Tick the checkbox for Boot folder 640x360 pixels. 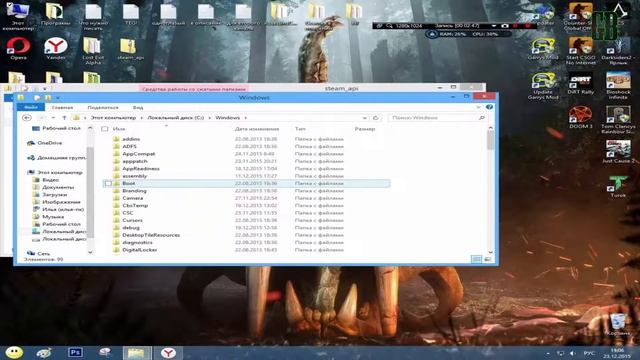tap(108, 184)
